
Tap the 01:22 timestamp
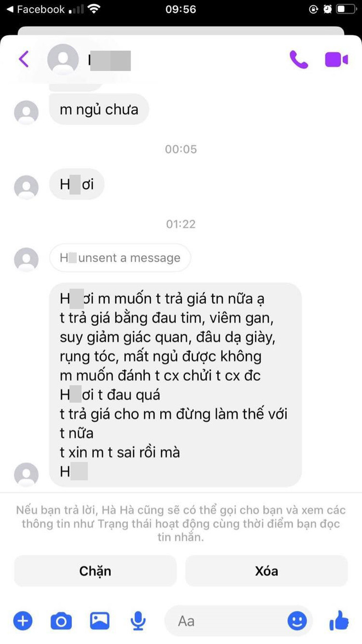point(181,224)
